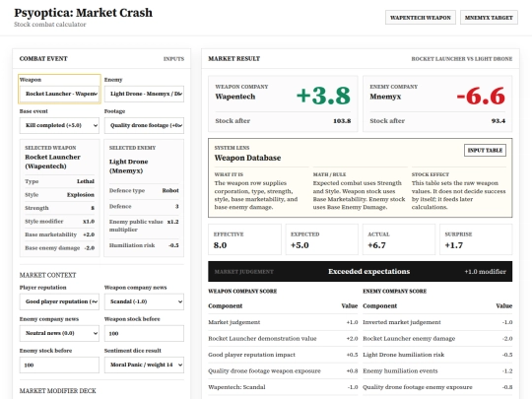Open the Player reputation dropdown
Image resolution: width=532 pixels, height=399 pixels.
click(59, 301)
